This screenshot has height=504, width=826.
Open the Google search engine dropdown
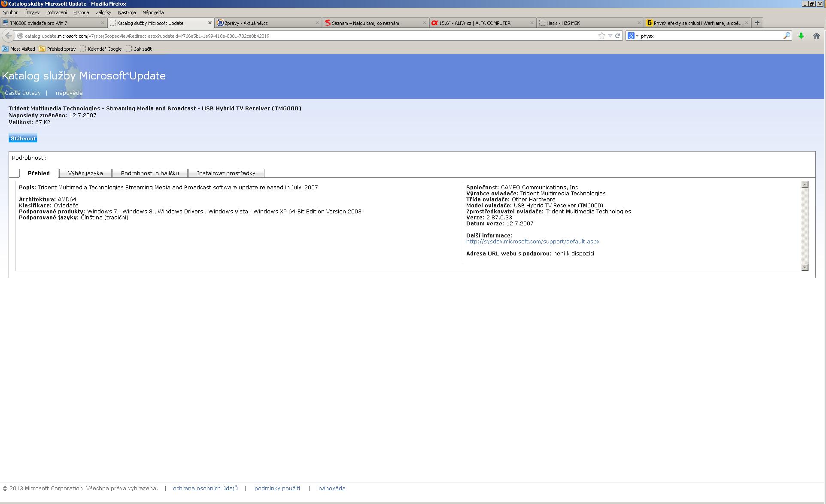[633, 36]
